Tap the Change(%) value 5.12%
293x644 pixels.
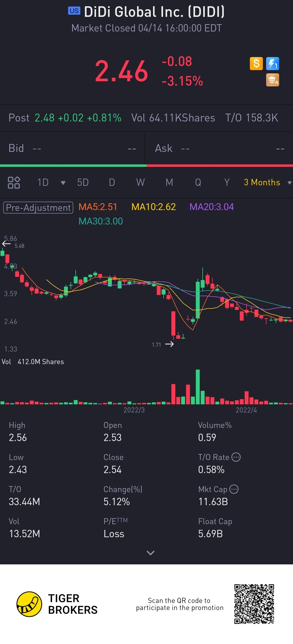[117, 502]
